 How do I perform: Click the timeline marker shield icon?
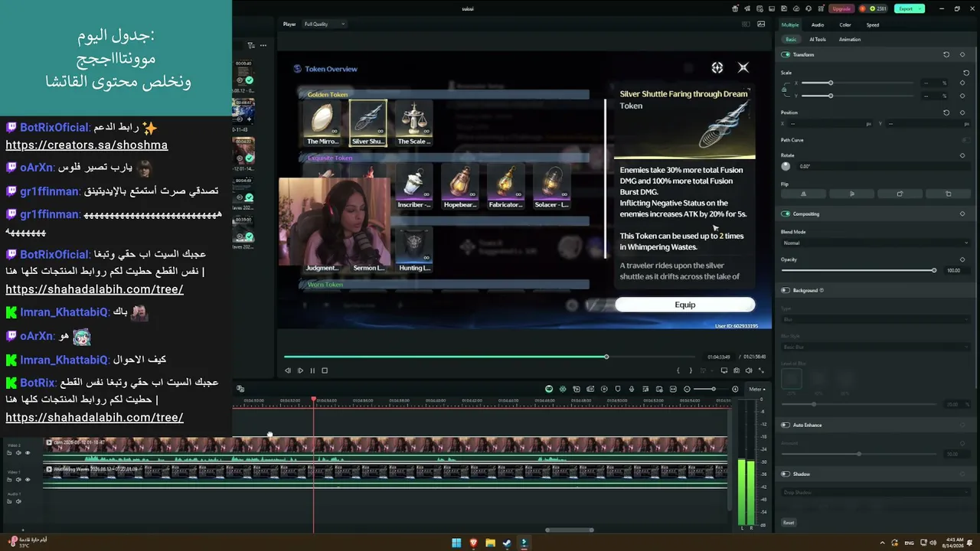tap(618, 389)
